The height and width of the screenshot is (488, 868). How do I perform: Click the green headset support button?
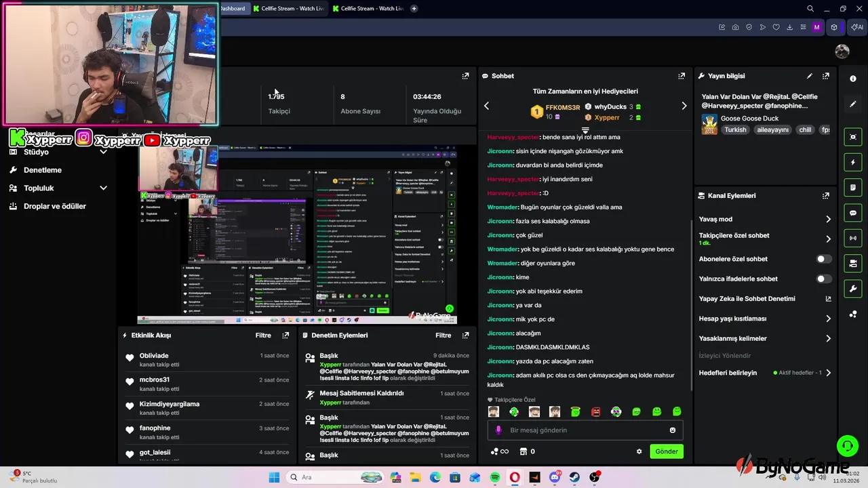point(848,445)
